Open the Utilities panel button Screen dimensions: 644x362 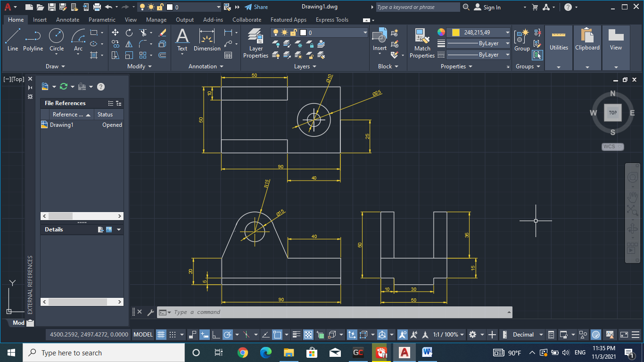(559, 48)
